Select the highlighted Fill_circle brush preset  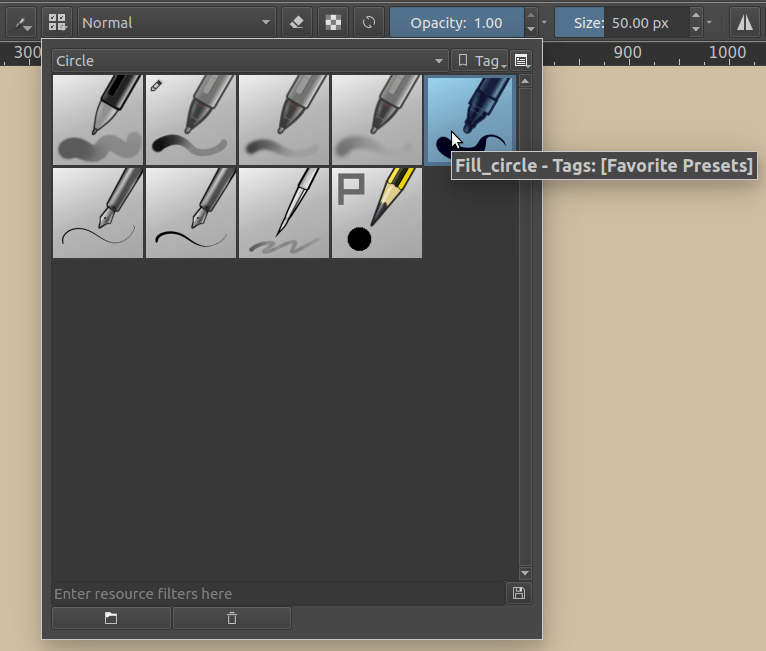point(470,120)
